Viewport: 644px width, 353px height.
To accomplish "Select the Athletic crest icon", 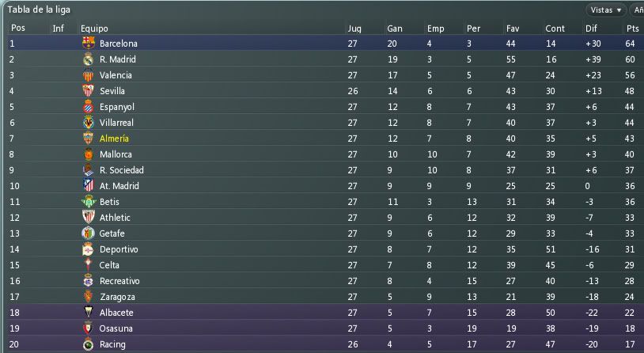I will pyautogui.click(x=89, y=218).
